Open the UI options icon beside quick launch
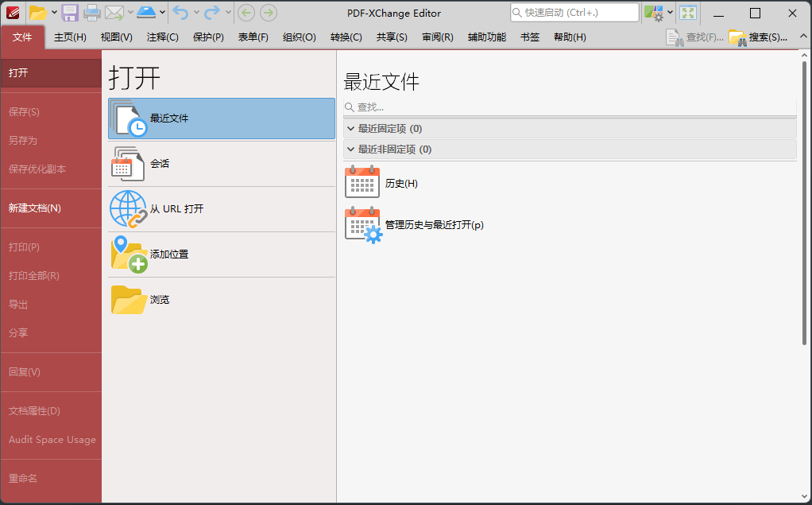812x505 pixels. tap(654, 13)
